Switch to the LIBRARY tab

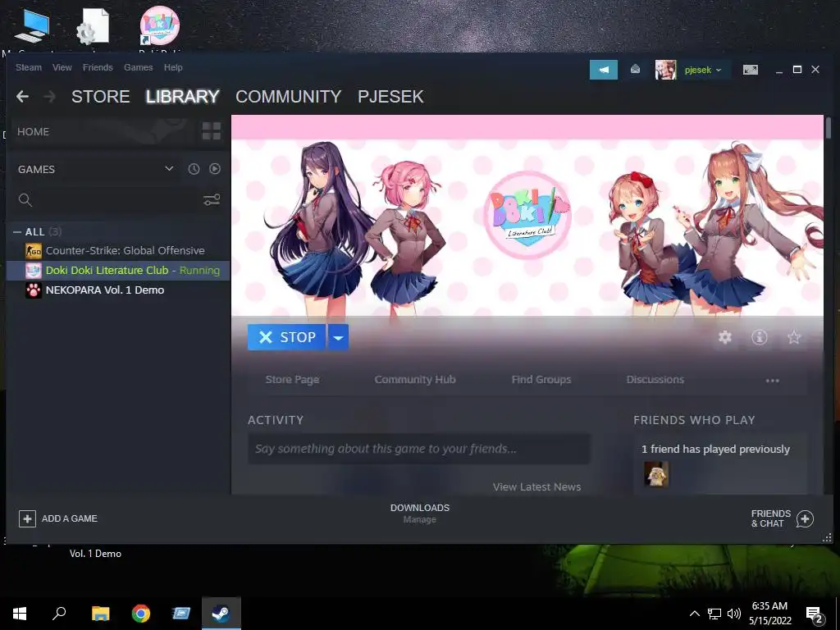click(x=183, y=97)
